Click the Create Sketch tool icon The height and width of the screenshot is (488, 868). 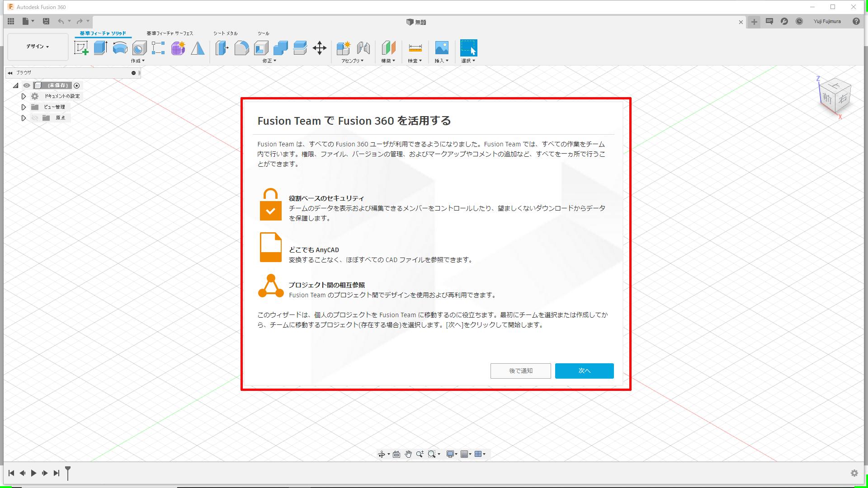(81, 48)
